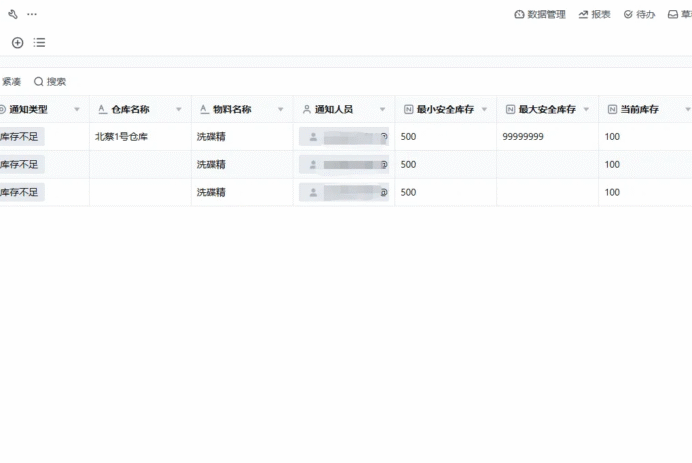Click the circled plus add icon

pyautogui.click(x=18, y=42)
